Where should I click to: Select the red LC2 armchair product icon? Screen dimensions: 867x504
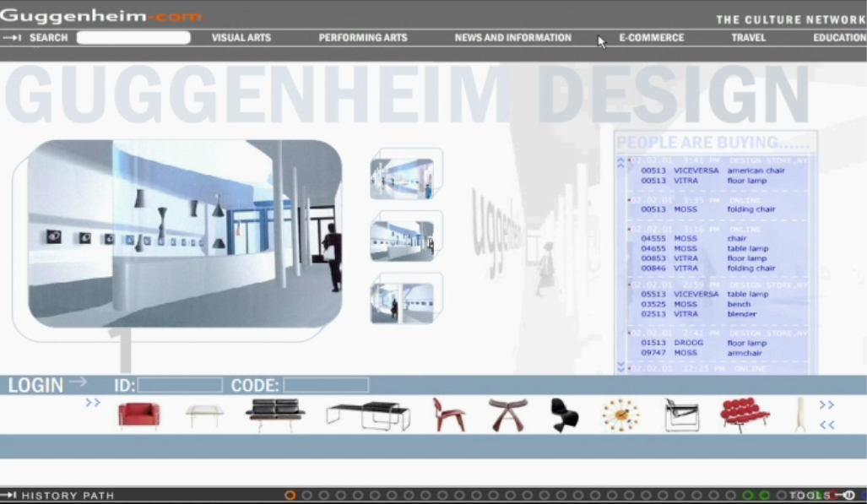pos(138,413)
